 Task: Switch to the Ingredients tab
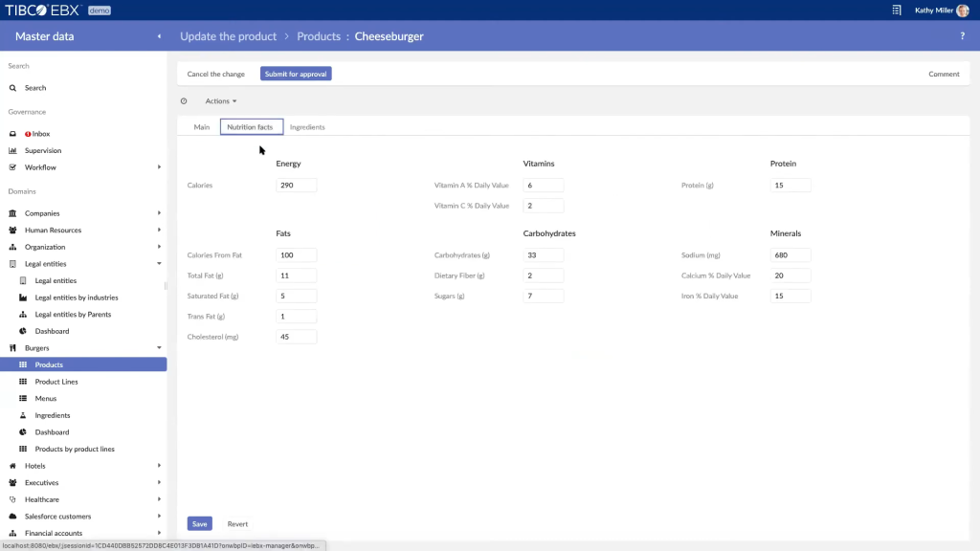[x=307, y=125]
